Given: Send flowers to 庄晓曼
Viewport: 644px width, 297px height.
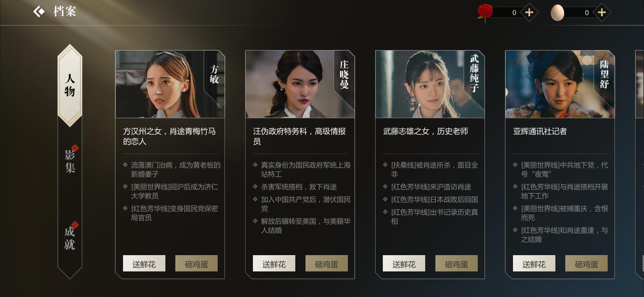Looking at the screenshot, I should pos(274,263).
